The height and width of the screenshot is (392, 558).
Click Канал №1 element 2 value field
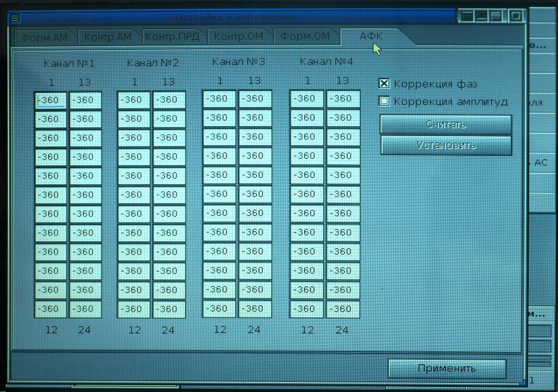pyautogui.click(x=51, y=119)
